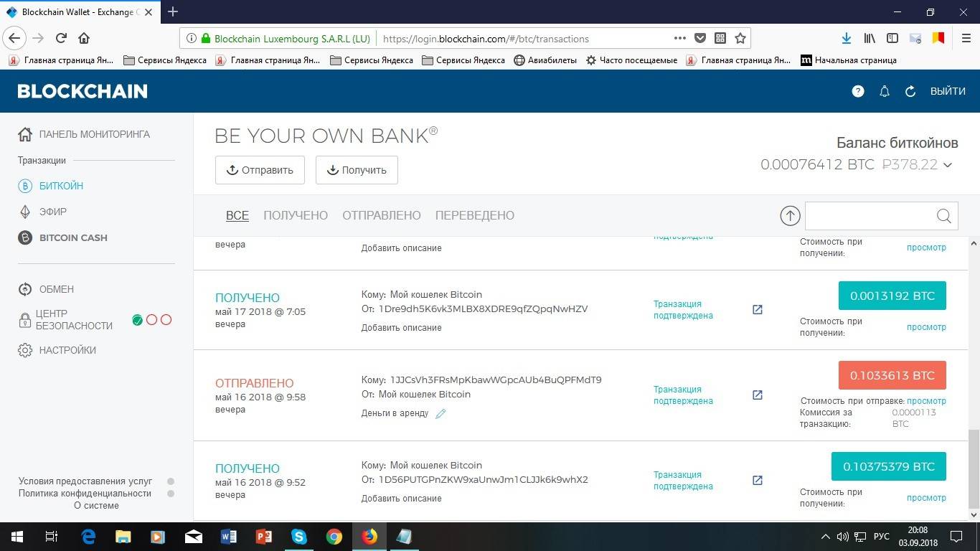
Task: Click the Получить button
Action: pyautogui.click(x=357, y=170)
